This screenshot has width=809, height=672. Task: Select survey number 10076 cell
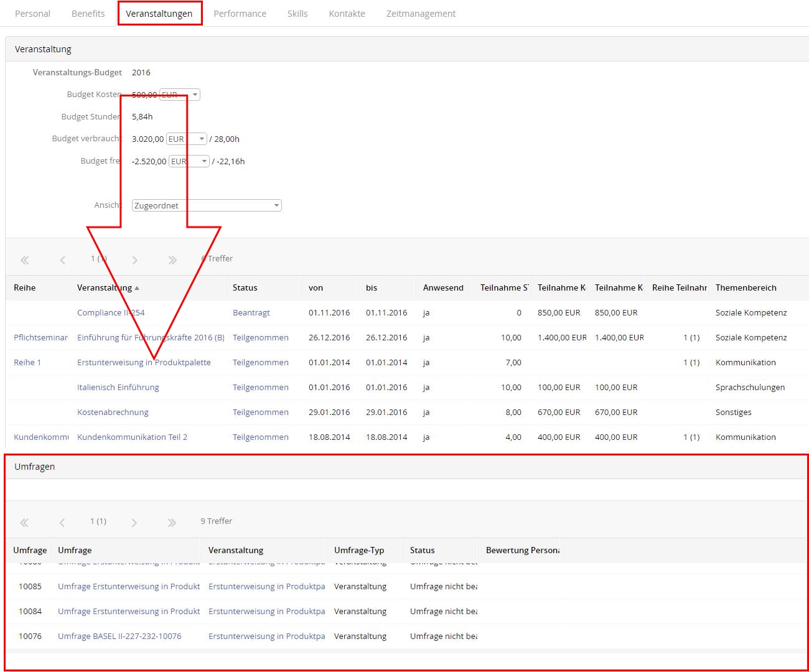coord(30,636)
